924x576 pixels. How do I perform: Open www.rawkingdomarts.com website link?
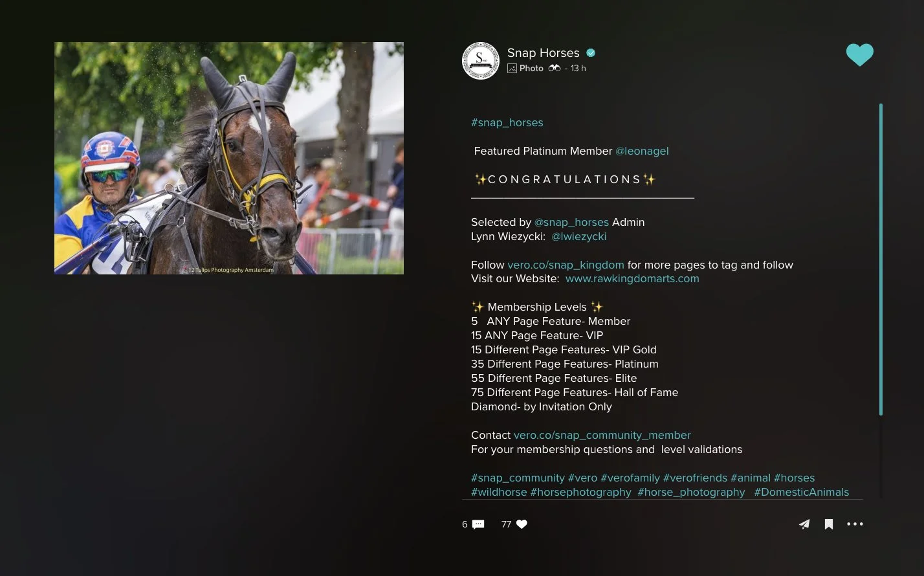pos(632,278)
